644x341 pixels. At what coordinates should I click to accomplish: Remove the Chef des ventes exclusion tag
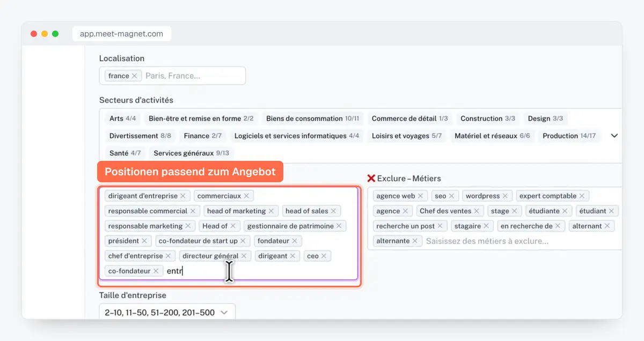[x=477, y=211]
